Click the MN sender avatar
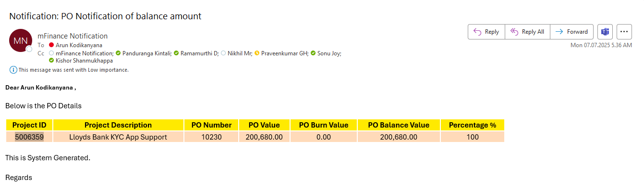 (21, 40)
